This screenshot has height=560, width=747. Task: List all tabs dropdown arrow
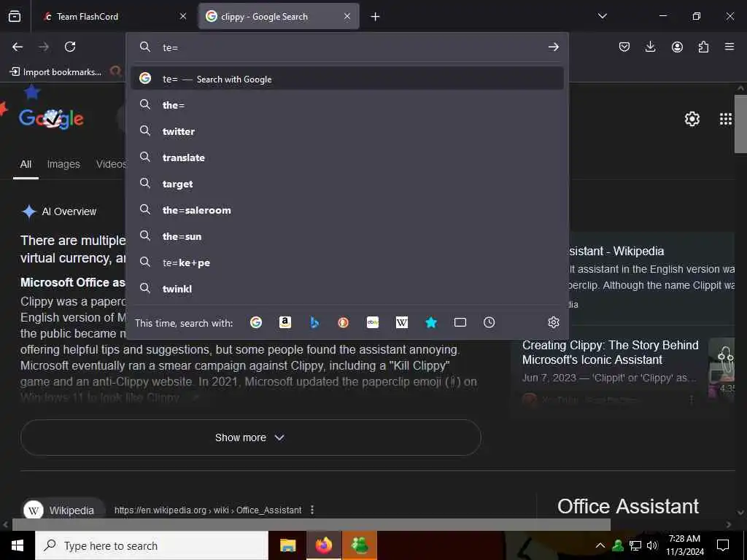[x=602, y=16]
